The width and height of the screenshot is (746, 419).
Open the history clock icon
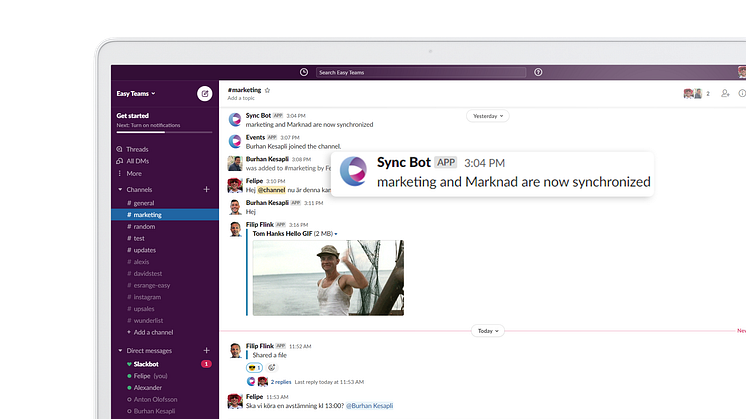304,72
